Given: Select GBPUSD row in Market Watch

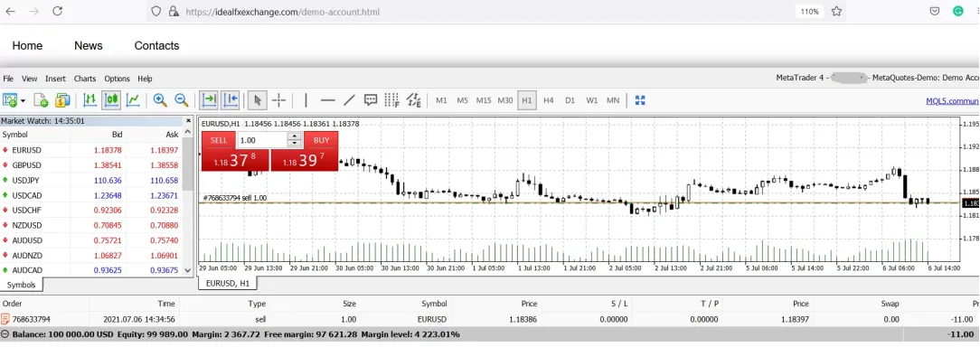Looking at the screenshot, I should coord(91,165).
